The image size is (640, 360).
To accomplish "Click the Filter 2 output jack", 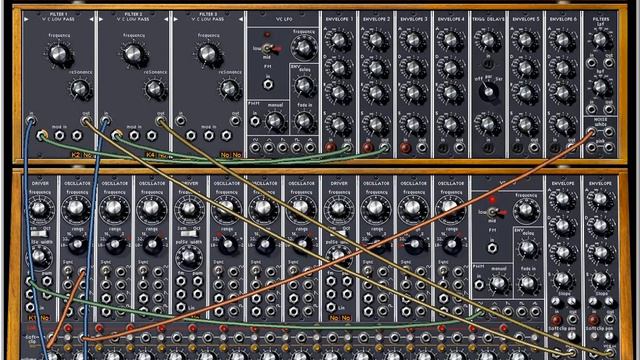I will pyautogui.click(x=161, y=121).
